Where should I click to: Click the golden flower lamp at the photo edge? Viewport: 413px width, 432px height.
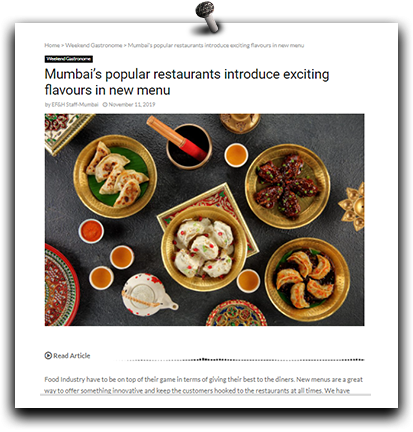352,206
